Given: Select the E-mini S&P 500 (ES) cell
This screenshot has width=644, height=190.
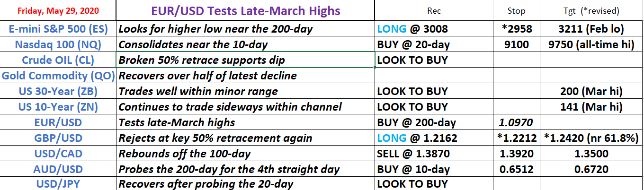Looking at the screenshot, I should click(x=58, y=29).
